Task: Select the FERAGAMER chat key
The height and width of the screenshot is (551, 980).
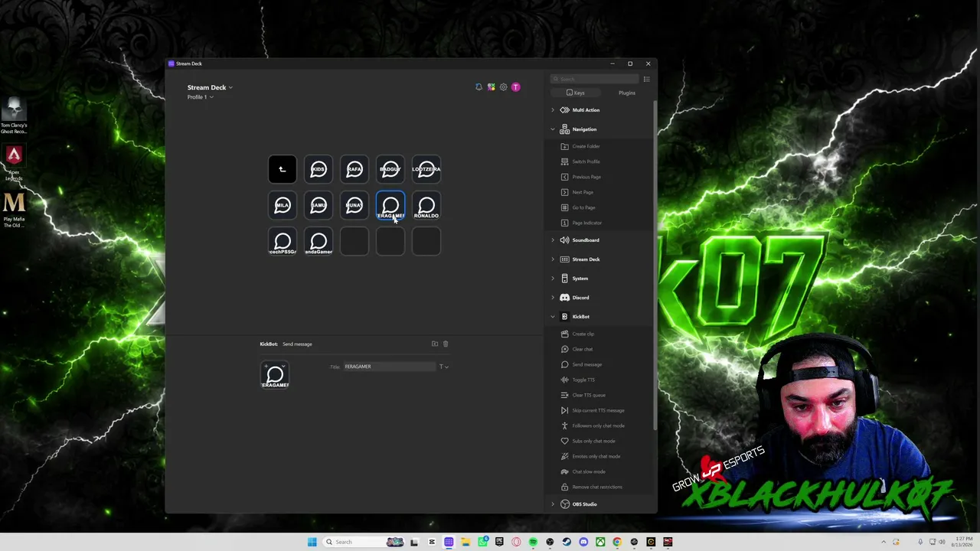Action: click(x=390, y=205)
